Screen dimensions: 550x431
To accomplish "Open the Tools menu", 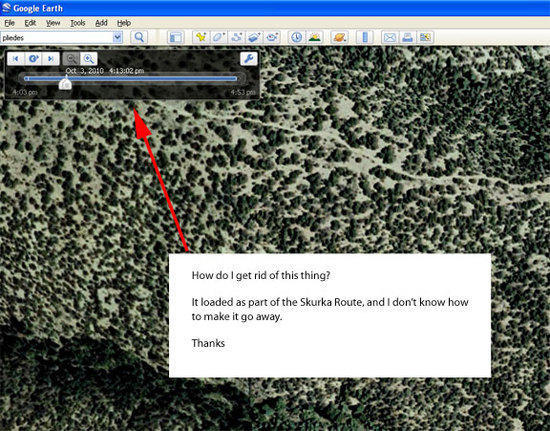I will pyautogui.click(x=78, y=23).
